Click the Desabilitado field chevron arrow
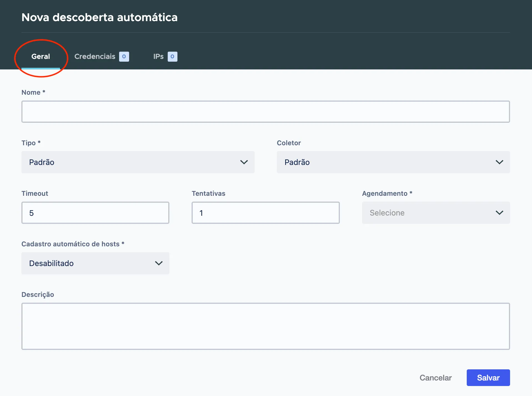The height and width of the screenshot is (396, 532). pos(159,263)
